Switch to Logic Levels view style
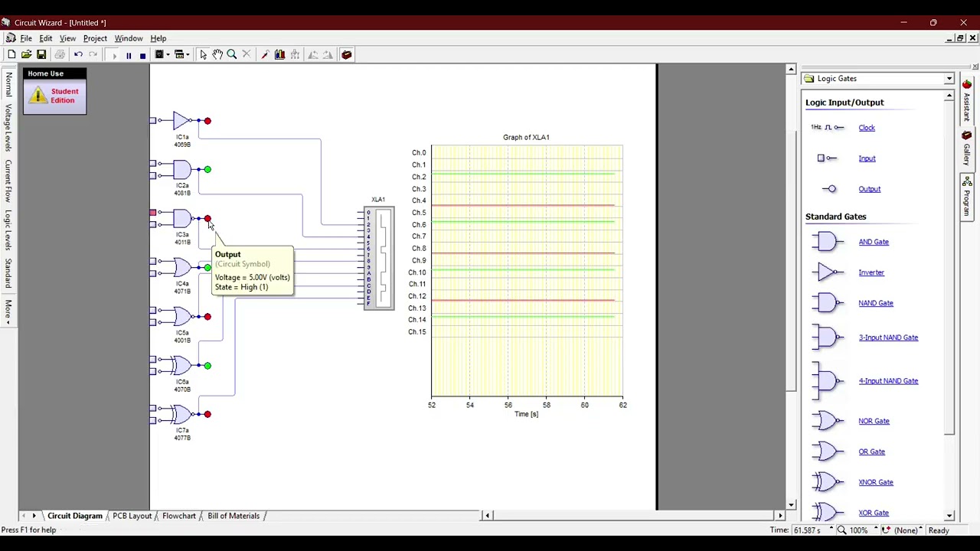This screenshot has height=551, width=980. (x=8, y=230)
